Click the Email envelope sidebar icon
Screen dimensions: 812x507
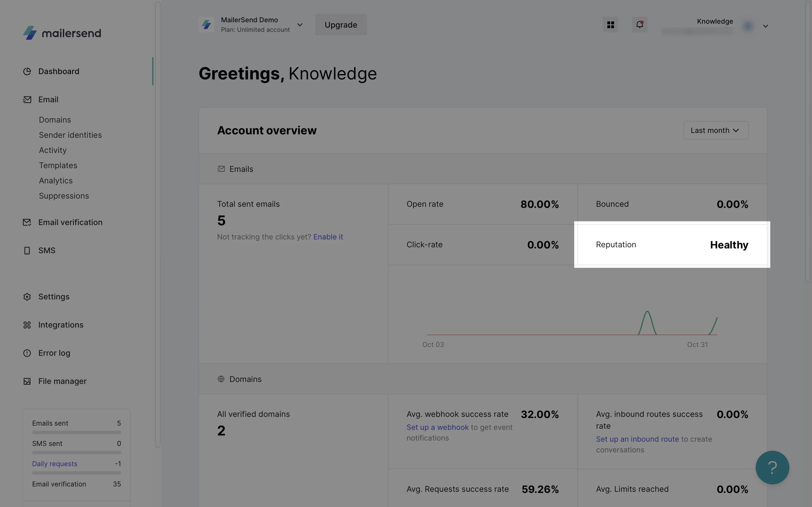click(x=27, y=100)
